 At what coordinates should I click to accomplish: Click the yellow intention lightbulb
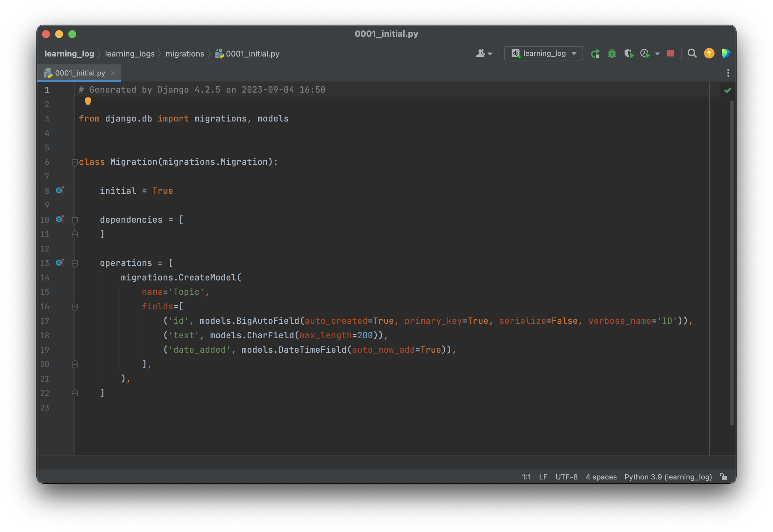coord(88,102)
